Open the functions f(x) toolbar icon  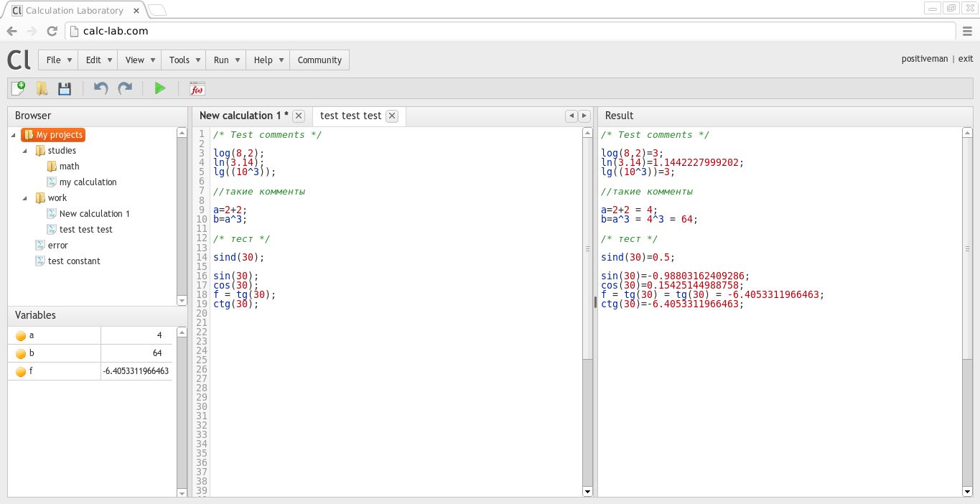(197, 88)
